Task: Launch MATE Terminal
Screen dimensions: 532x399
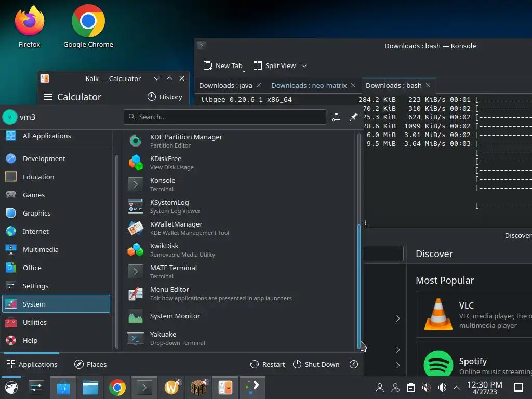Action: [x=239, y=272]
